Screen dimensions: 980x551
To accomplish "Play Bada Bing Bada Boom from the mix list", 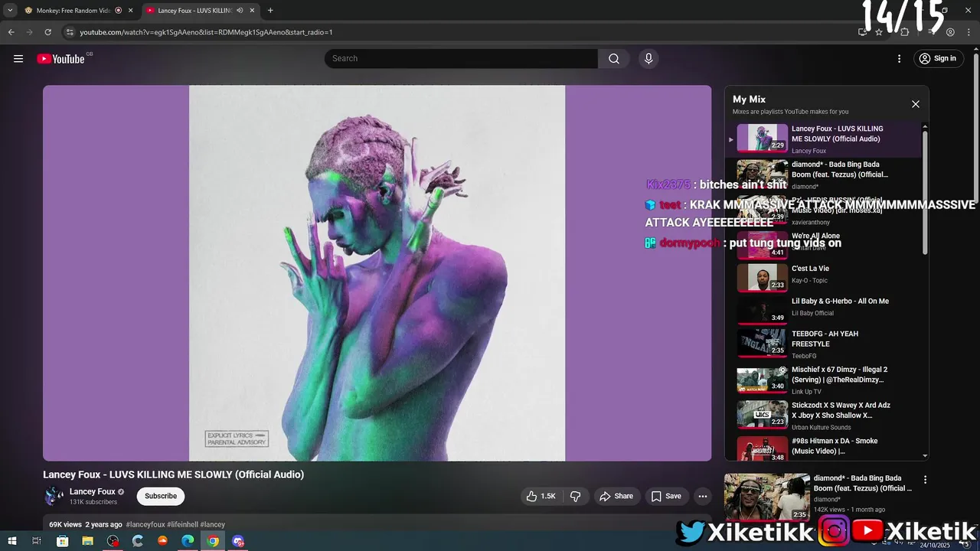I will [823, 175].
